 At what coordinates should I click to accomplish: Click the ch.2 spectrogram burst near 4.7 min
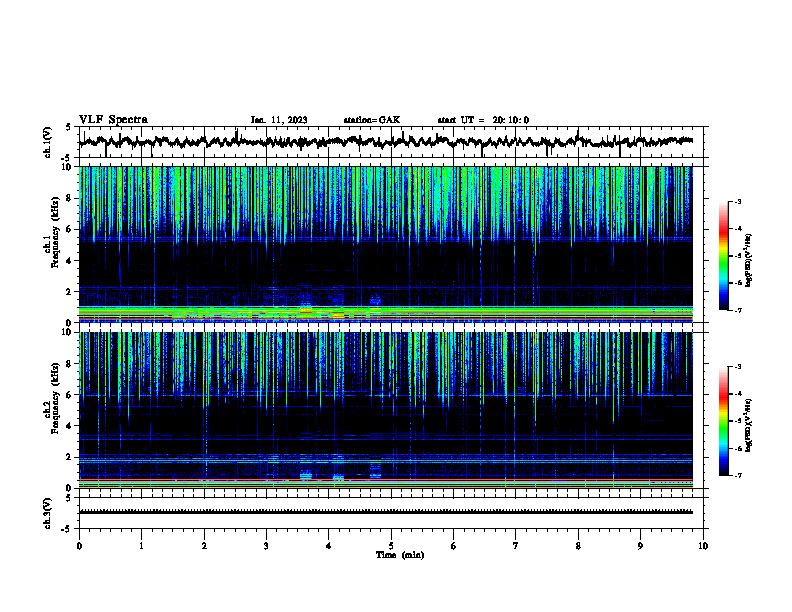[x=375, y=473]
